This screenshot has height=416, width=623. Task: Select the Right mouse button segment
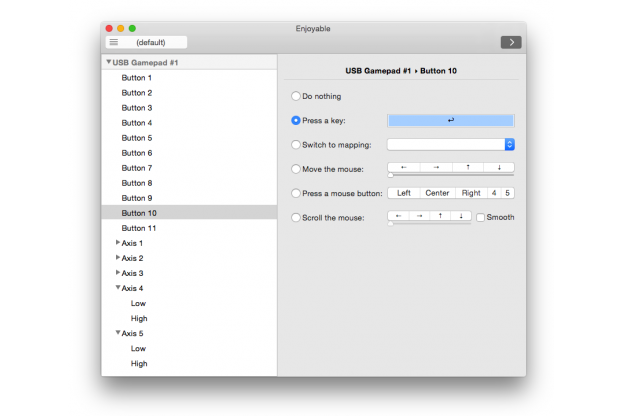[471, 193]
